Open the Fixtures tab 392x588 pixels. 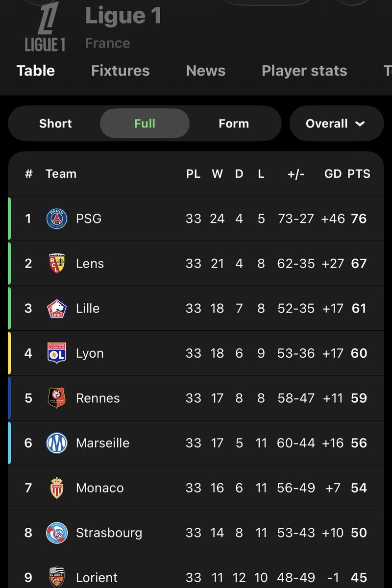click(120, 71)
